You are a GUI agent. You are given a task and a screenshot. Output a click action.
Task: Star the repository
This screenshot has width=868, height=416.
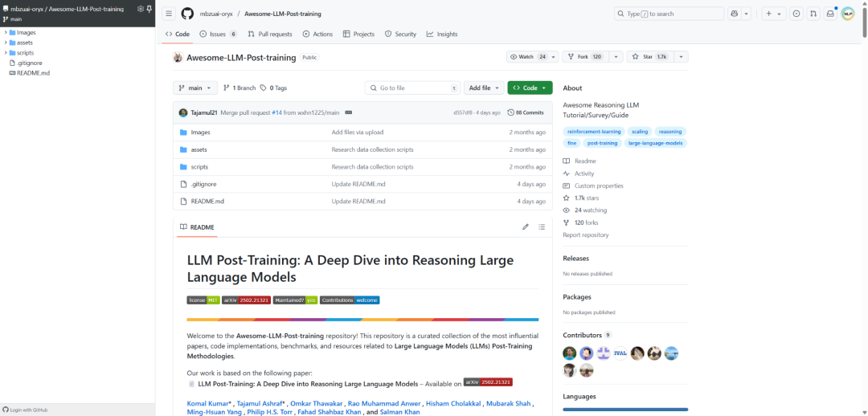650,57
